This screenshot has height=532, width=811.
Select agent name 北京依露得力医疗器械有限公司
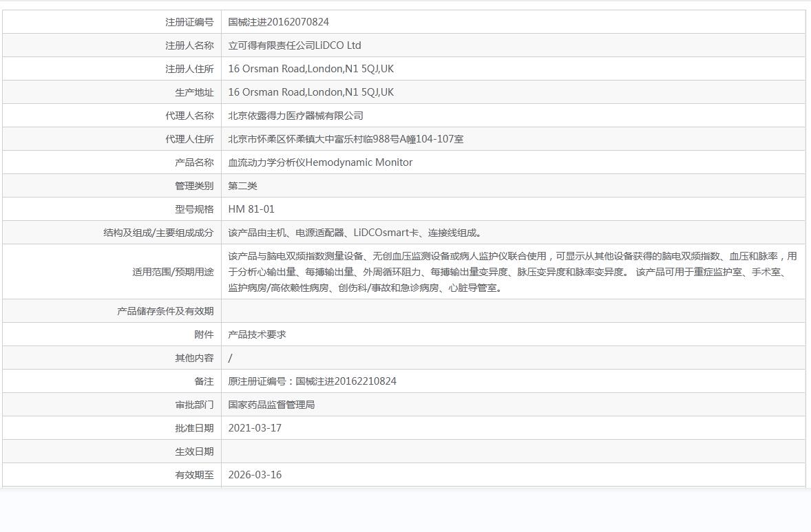tap(295, 116)
